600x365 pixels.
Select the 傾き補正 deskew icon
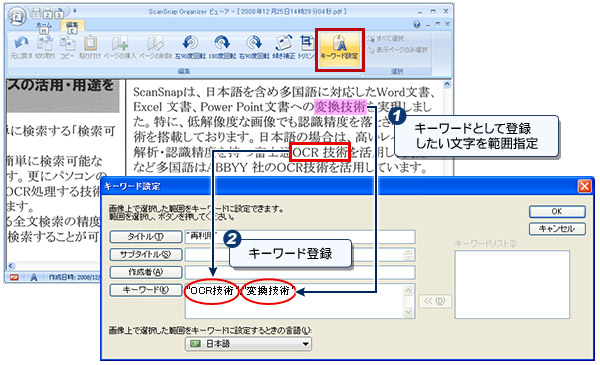click(x=284, y=47)
